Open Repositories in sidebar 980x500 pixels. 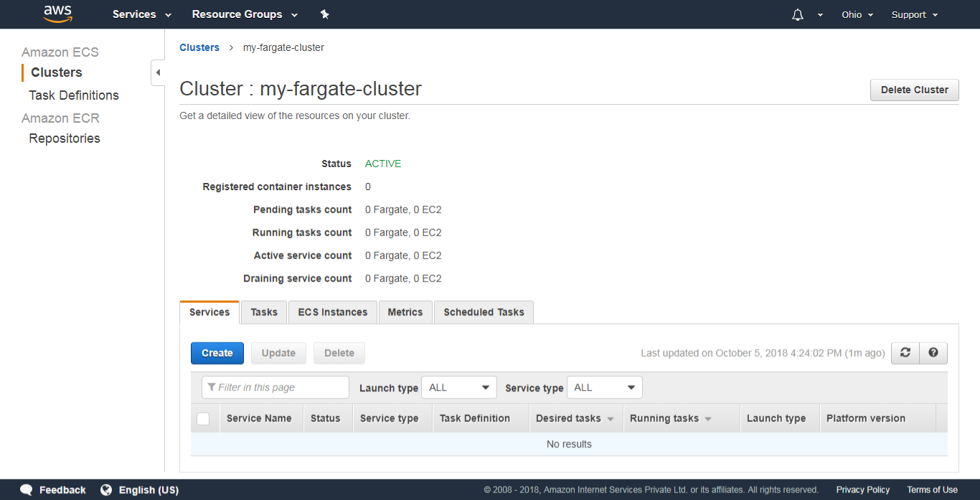coord(65,138)
